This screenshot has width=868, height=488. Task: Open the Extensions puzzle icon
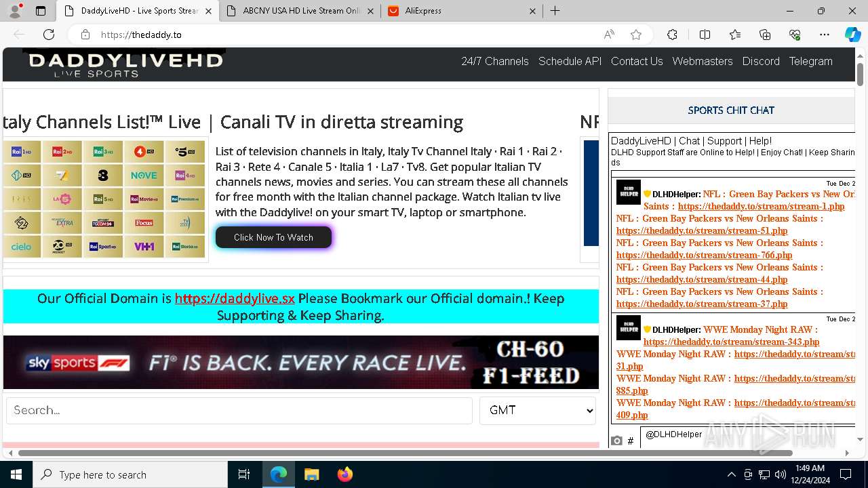click(x=672, y=35)
